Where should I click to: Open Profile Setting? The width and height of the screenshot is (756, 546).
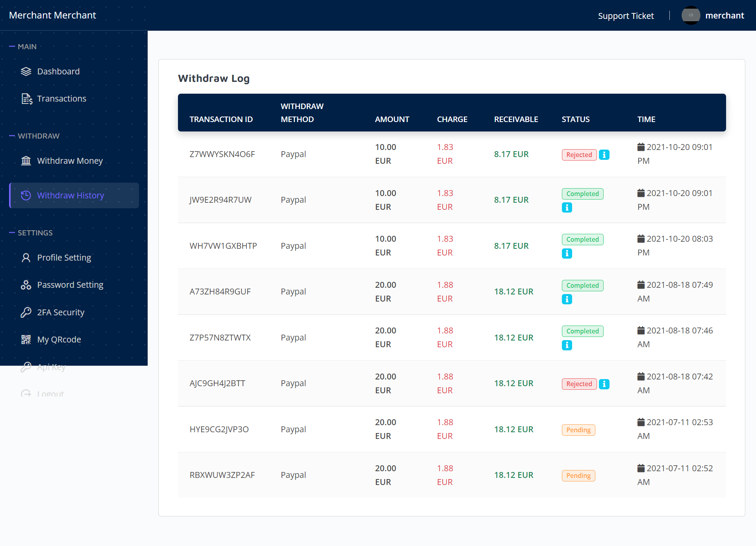(x=64, y=258)
